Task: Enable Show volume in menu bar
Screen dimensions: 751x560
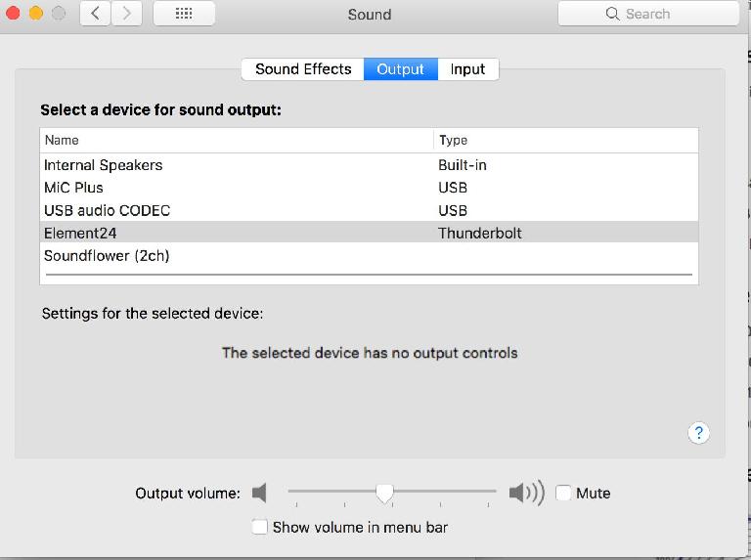Action: tap(259, 527)
